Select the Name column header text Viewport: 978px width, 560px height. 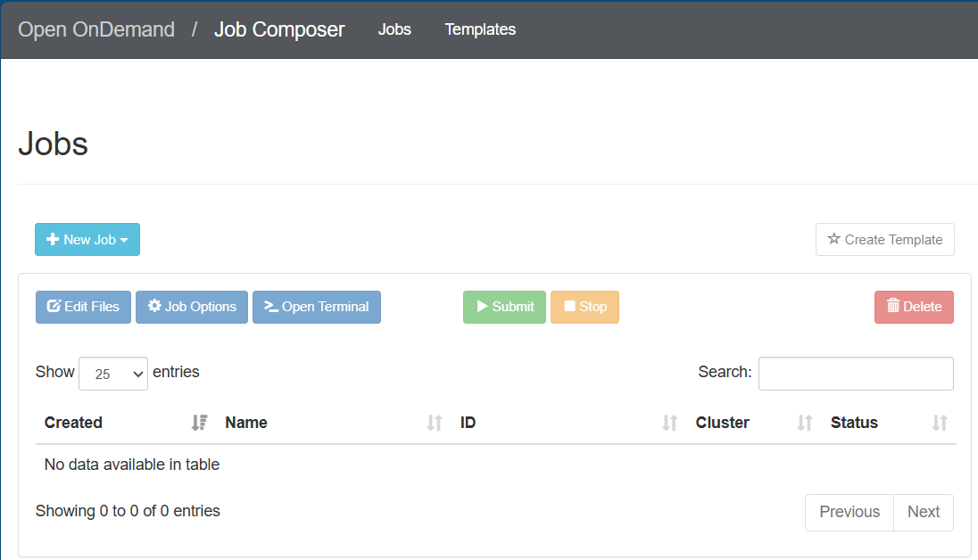[245, 423]
